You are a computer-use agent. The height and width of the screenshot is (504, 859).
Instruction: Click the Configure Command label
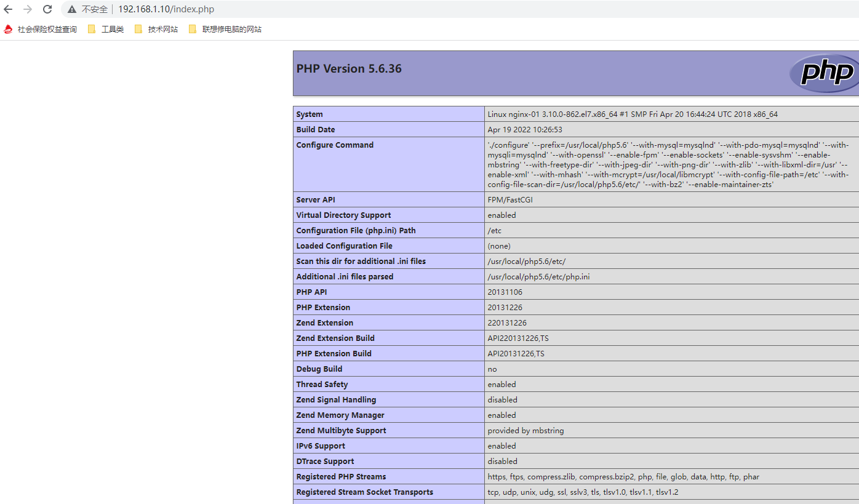(335, 145)
